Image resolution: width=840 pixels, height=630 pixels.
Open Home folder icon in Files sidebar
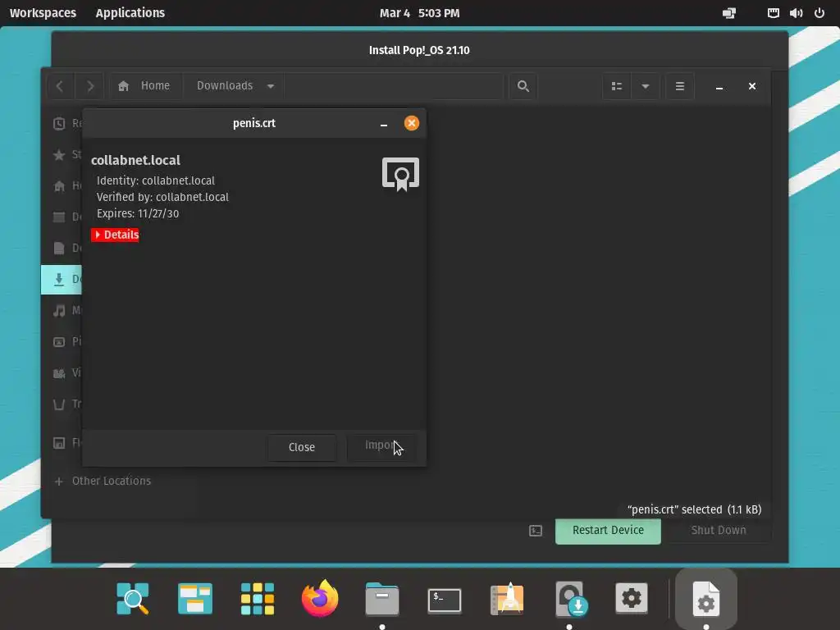pos(59,186)
